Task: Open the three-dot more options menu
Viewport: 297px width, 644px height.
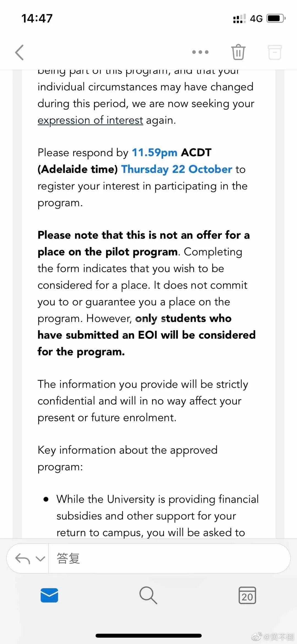Action: point(200,52)
